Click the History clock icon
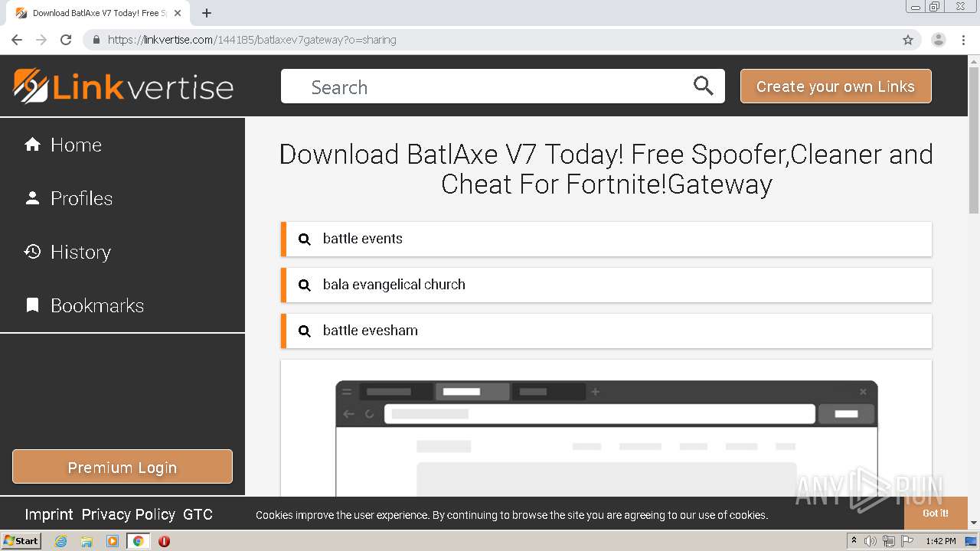This screenshot has height=551, width=980. (32, 252)
